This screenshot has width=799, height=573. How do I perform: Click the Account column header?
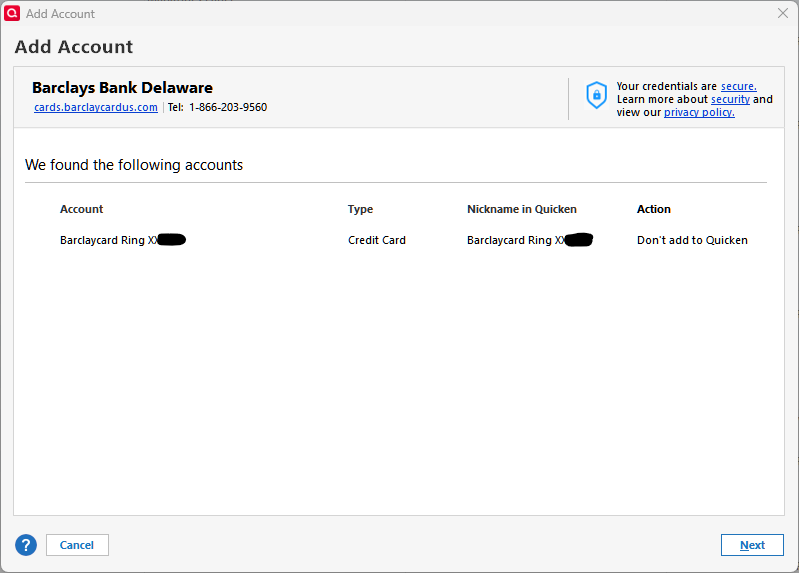[82, 209]
